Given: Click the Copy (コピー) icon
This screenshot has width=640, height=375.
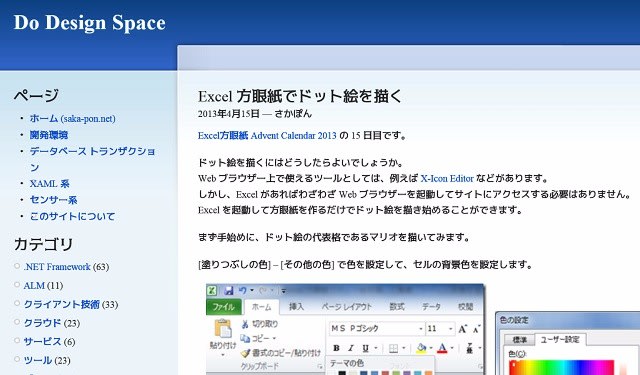Looking at the screenshot, I should click(x=245, y=338).
